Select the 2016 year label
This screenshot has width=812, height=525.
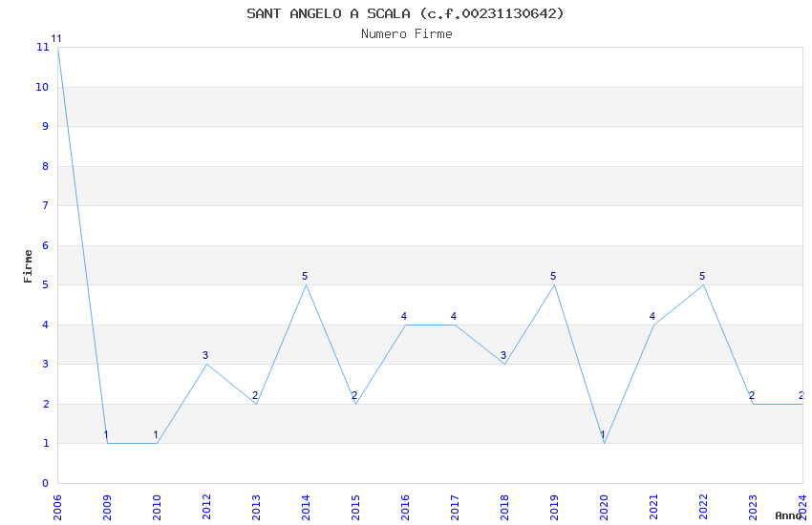[x=405, y=508]
